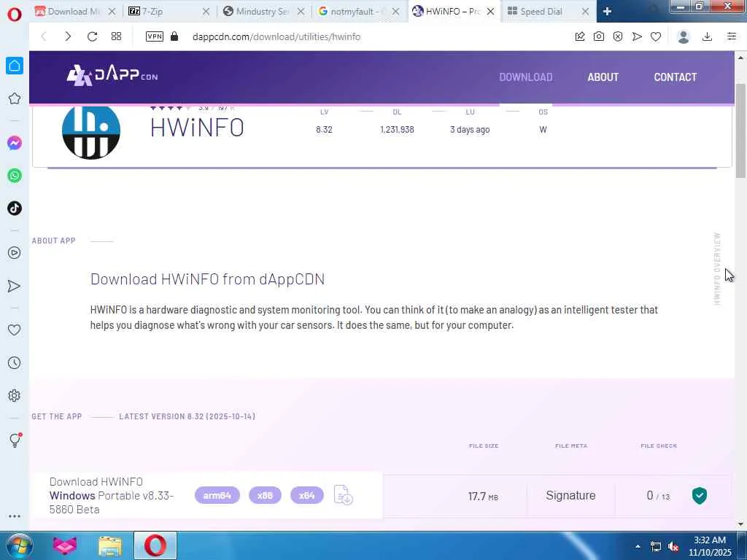The image size is (747, 560).
Task: Open the ABOUT nav link
Action: coord(603,77)
